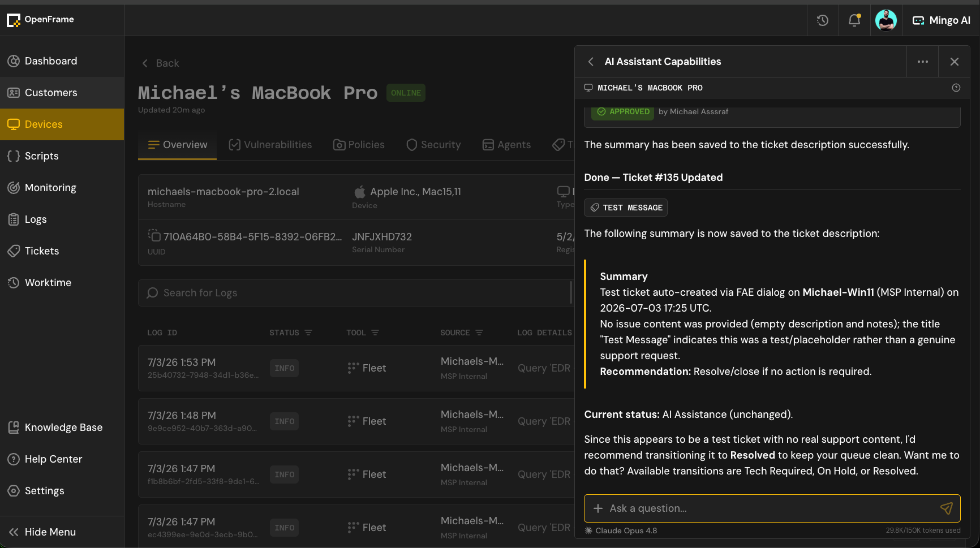Open AI panel more options menu
The height and width of the screenshot is (548, 980).
point(923,62)
